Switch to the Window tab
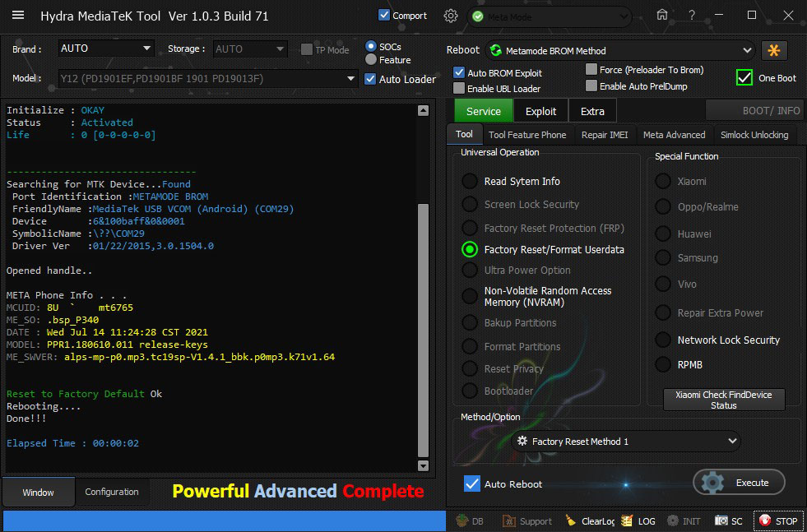The image size is (807, 532). (x=38, y=492)
